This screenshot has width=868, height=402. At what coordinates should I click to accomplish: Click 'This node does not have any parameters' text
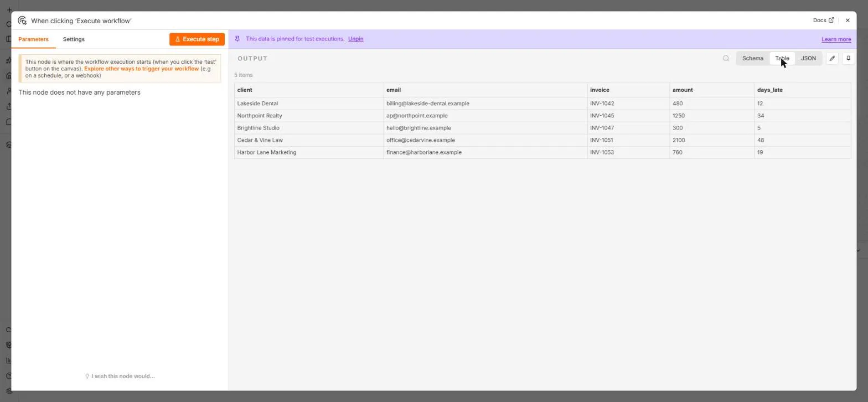coord(80,92)
